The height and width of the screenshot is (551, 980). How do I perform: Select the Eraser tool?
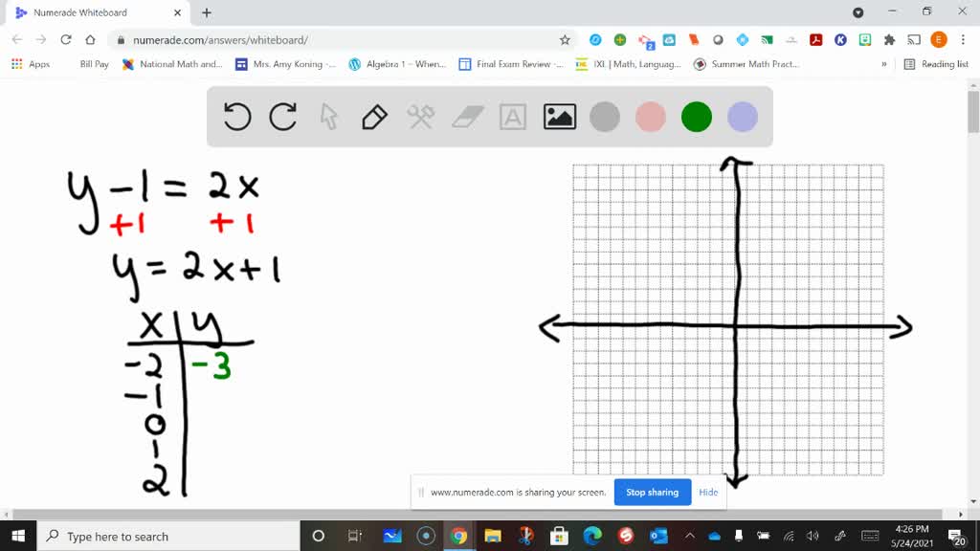click(467, 116)
